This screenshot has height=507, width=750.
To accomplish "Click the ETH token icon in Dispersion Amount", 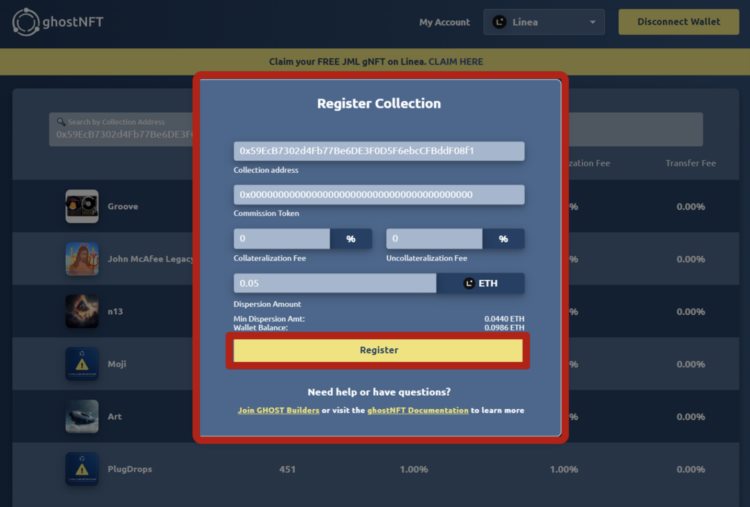I will tap(469, 284).
